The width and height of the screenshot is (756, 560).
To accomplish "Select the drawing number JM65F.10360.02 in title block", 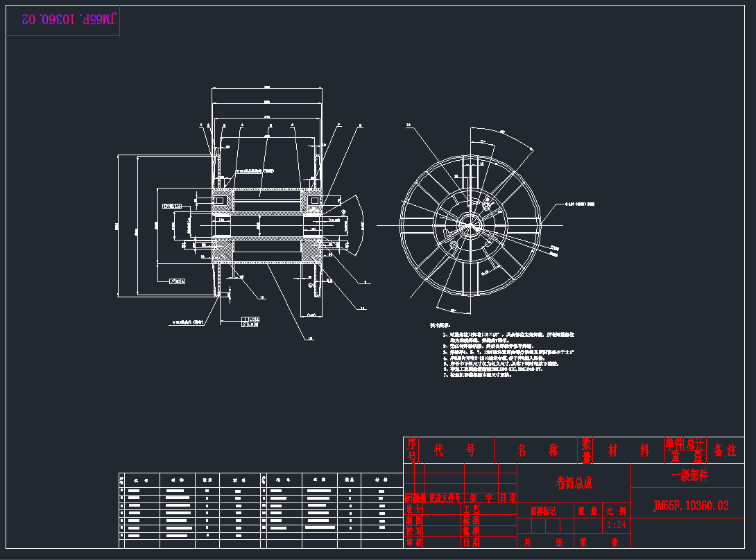I will [x=690, y=505].
